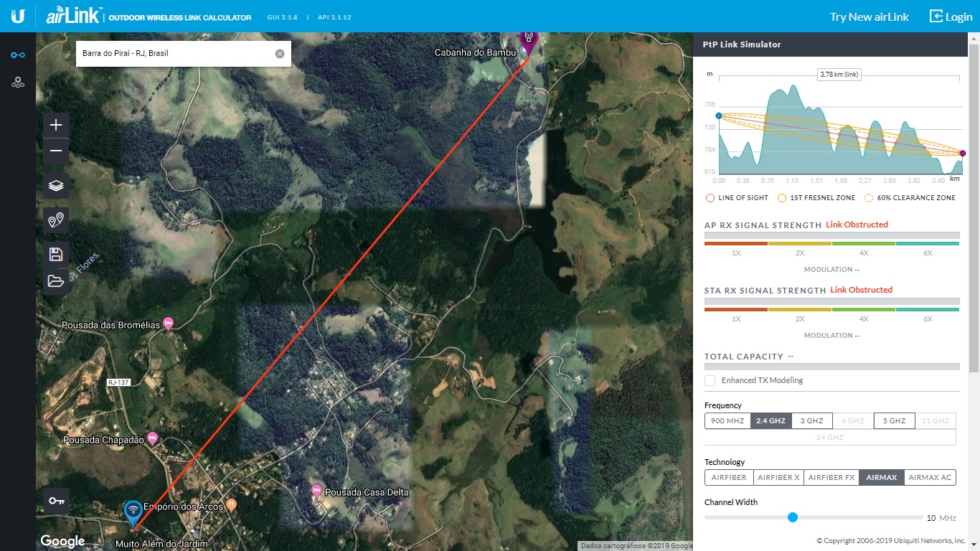
Task: Click the API 2.1.12 version text
Action: coord(335,17)
